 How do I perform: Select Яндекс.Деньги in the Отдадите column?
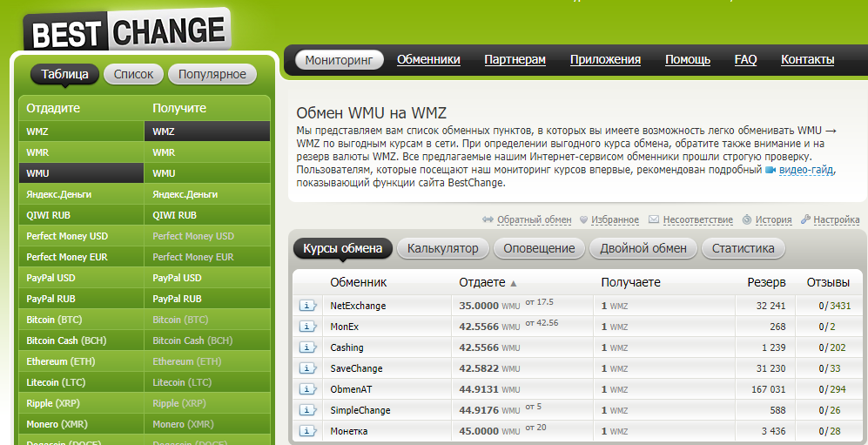tap(81, 194)
